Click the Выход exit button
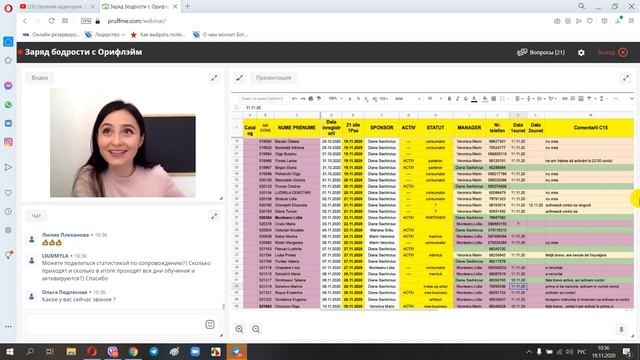The height and width of the screenshot is (360, 640). tap(612, 53)
